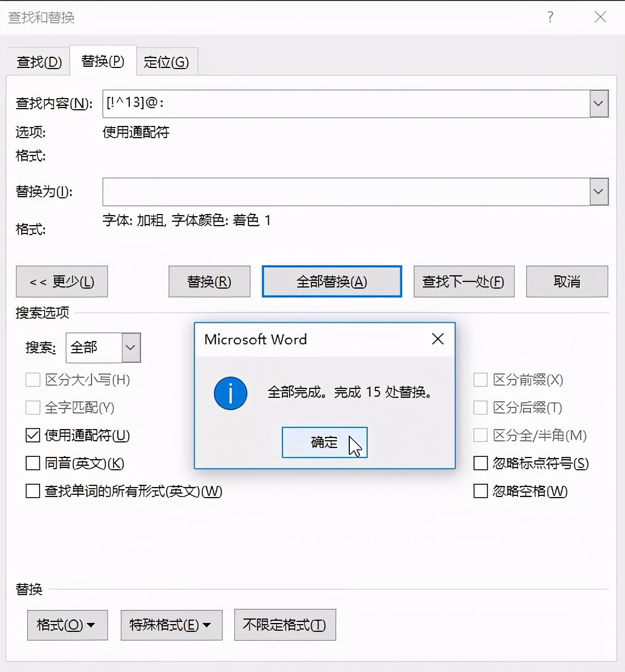
Task: Collapse options with the 更少(L) button
Action: 61,281
